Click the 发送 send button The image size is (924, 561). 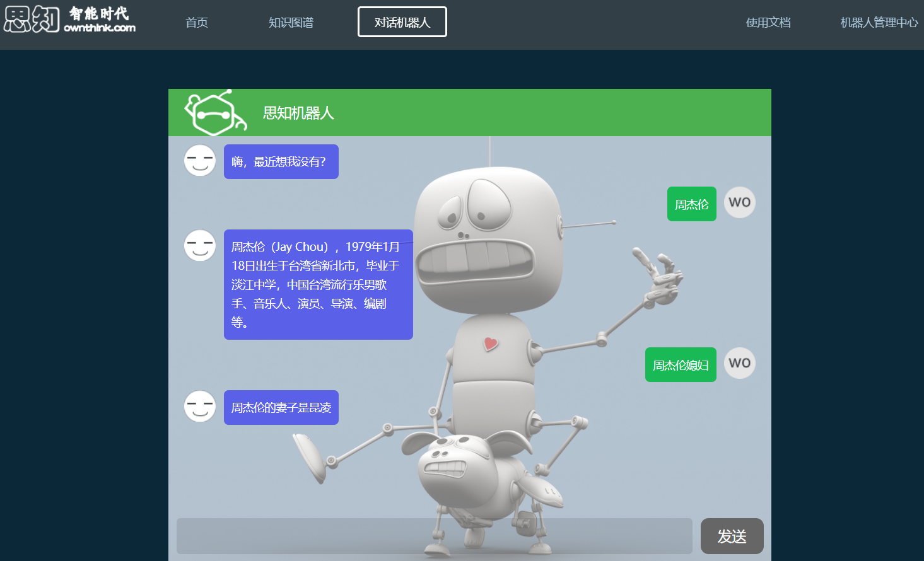coord(732,536)
